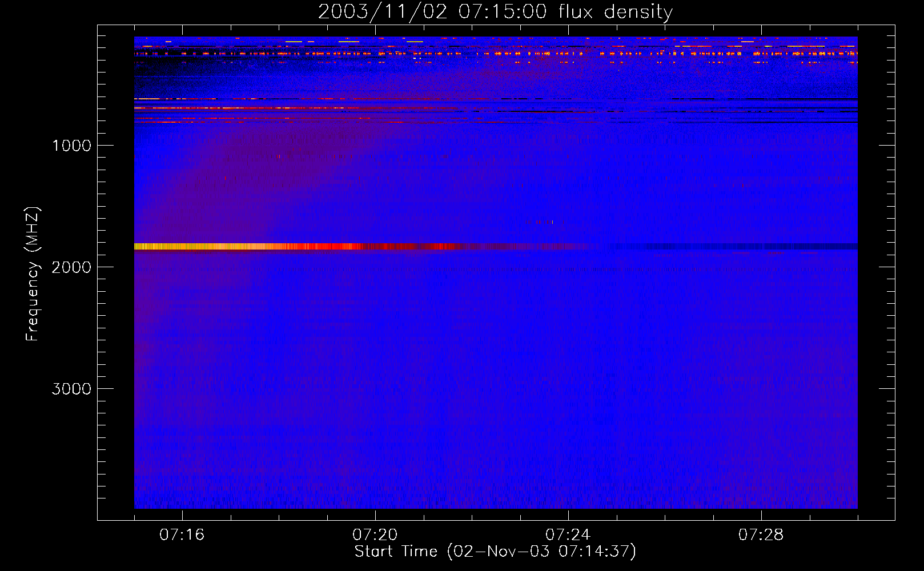924x571 pixels.
Task: Click the 1000 frequency tick label
Action: click(x=71, y=146)
